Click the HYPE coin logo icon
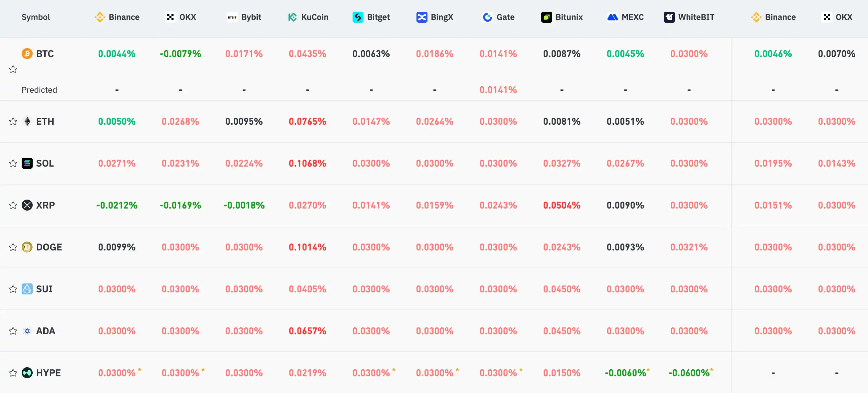This screenshot has height=393, width=868. tap(27, 373)
